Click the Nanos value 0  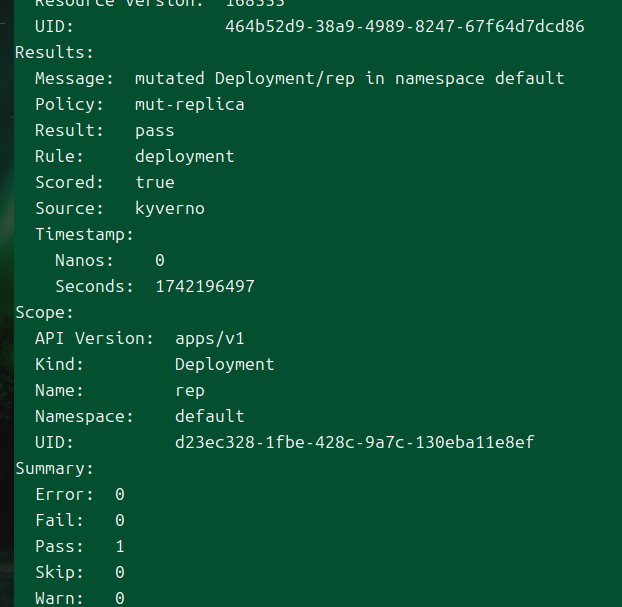click(160, 261)
